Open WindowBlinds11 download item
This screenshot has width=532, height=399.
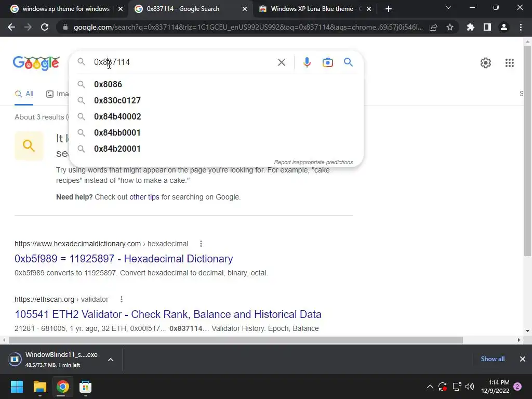tap(54, 360)
